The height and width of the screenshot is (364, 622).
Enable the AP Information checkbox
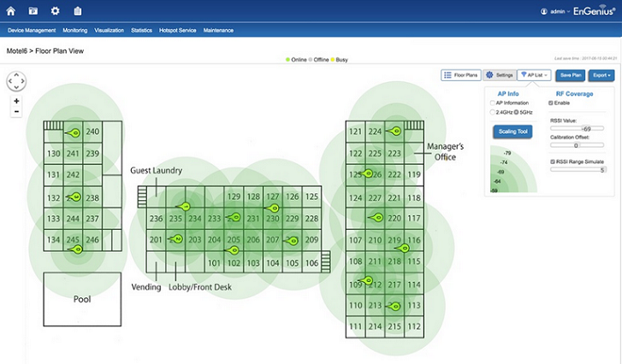point(493,103)
